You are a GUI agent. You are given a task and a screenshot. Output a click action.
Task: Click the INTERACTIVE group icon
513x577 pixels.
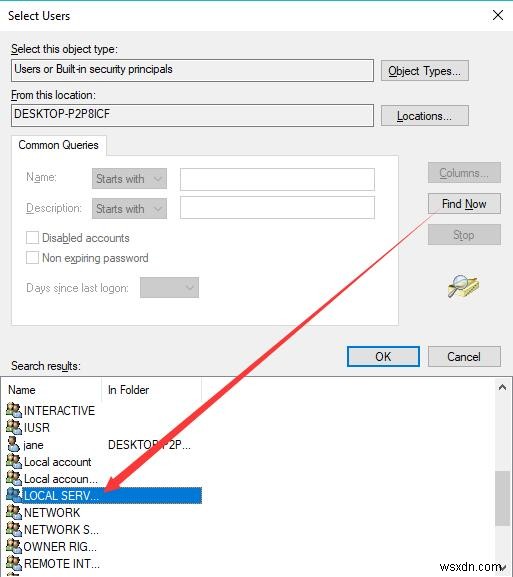click(x=14, y=410)
